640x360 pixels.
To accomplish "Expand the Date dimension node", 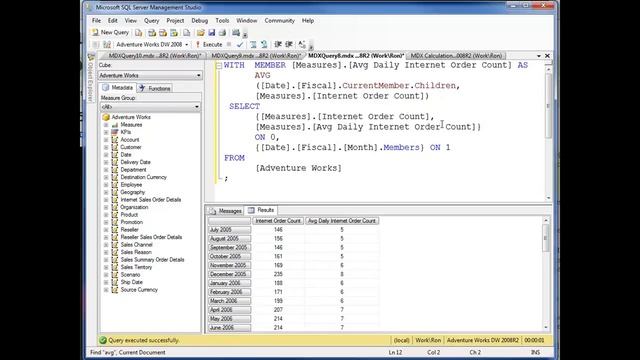I will (x=106, y=155).
